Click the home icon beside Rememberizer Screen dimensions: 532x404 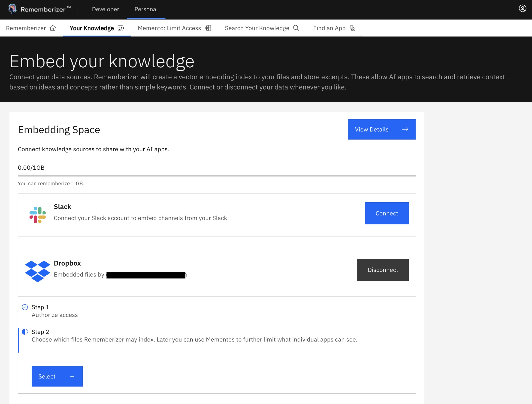click(x=53, y=28)
